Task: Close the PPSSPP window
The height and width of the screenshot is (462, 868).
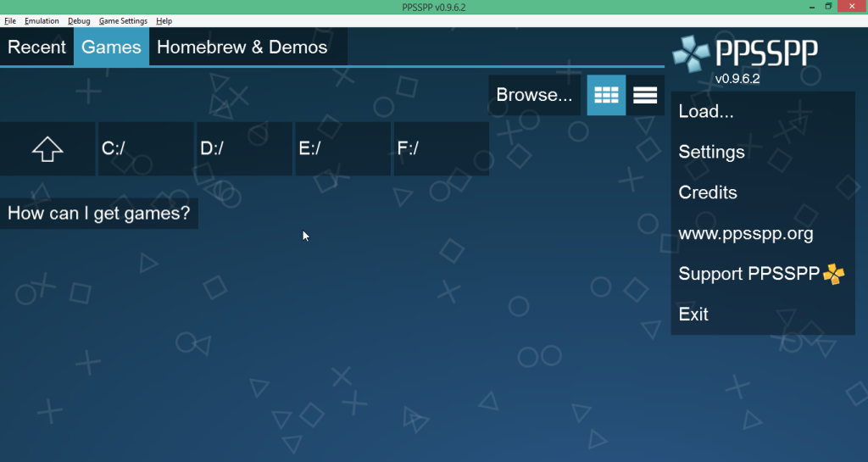Action: [853, 7]
